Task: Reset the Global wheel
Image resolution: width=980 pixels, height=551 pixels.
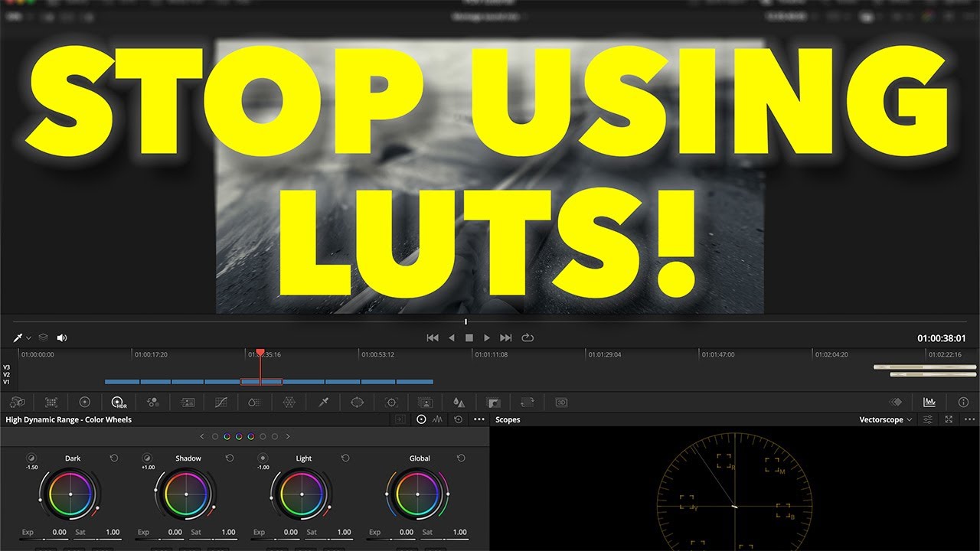Action: (461, 458)
